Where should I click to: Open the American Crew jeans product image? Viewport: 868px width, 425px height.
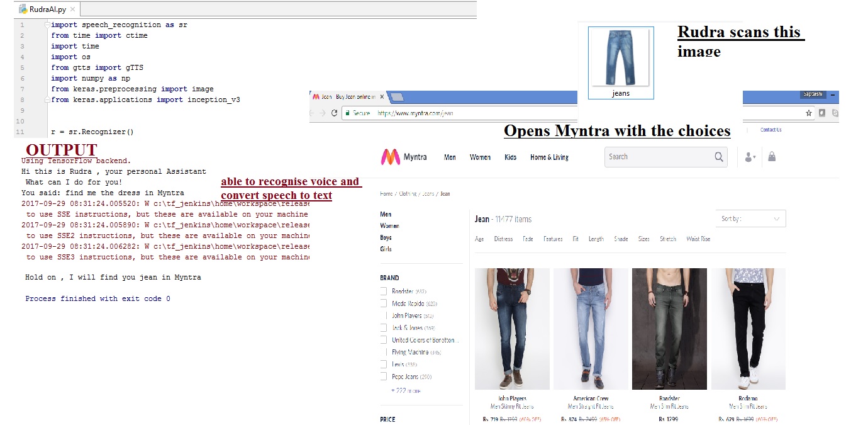pos(591,329)
